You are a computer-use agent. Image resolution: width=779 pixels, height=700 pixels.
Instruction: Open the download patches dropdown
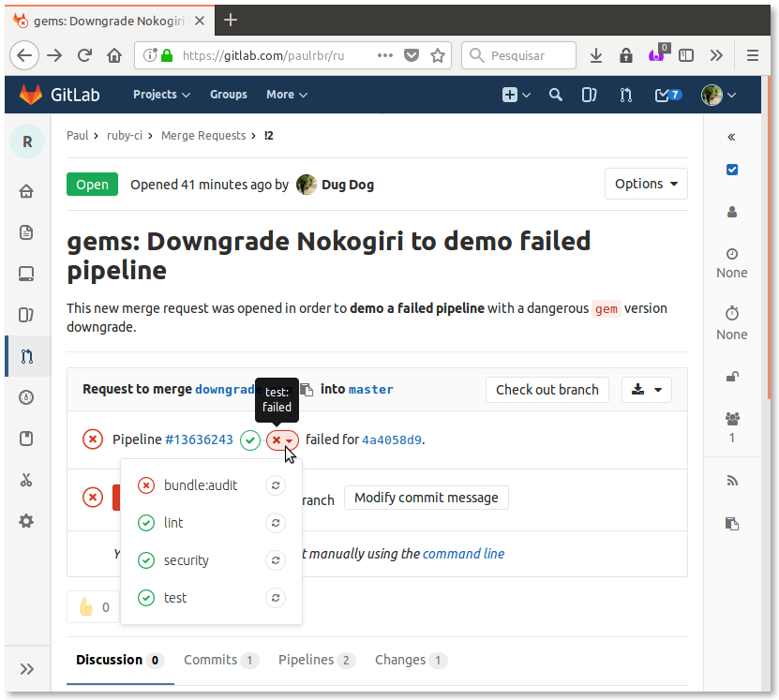pyautogui.click(x=646, y=390)
